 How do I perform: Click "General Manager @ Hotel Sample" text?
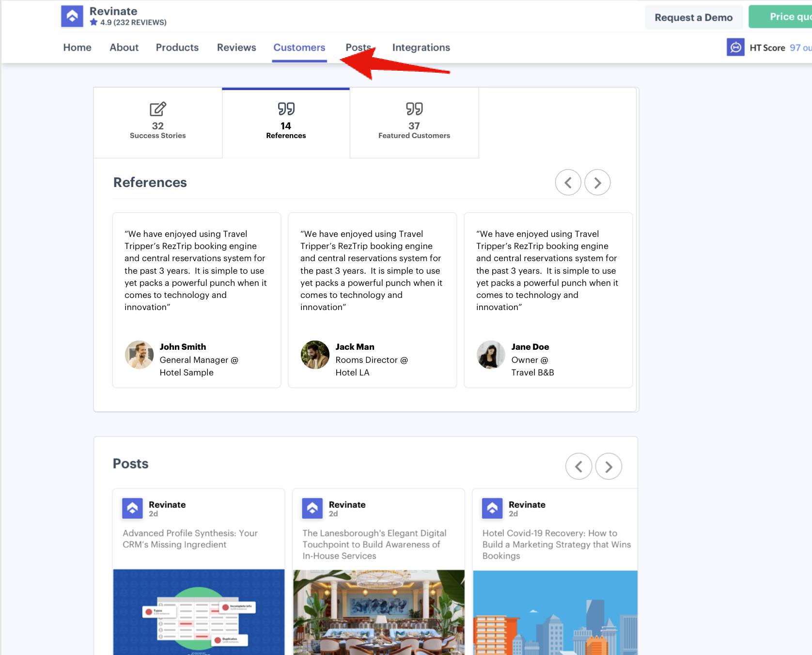tap(199, 366)
